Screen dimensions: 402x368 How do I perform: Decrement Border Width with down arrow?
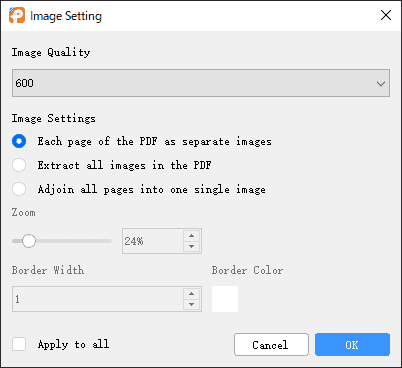191,304
